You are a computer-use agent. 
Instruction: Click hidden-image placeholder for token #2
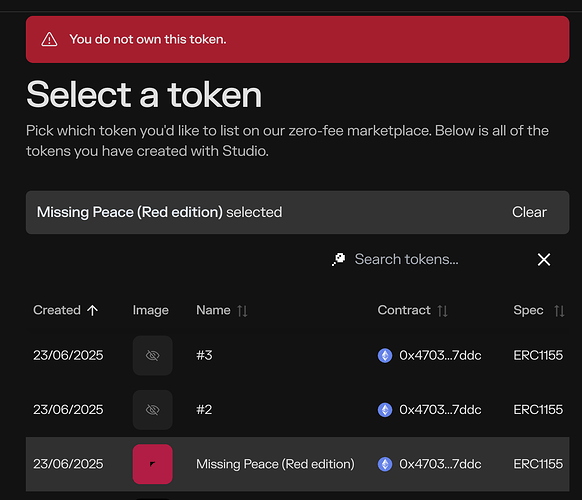click(153, 410)
